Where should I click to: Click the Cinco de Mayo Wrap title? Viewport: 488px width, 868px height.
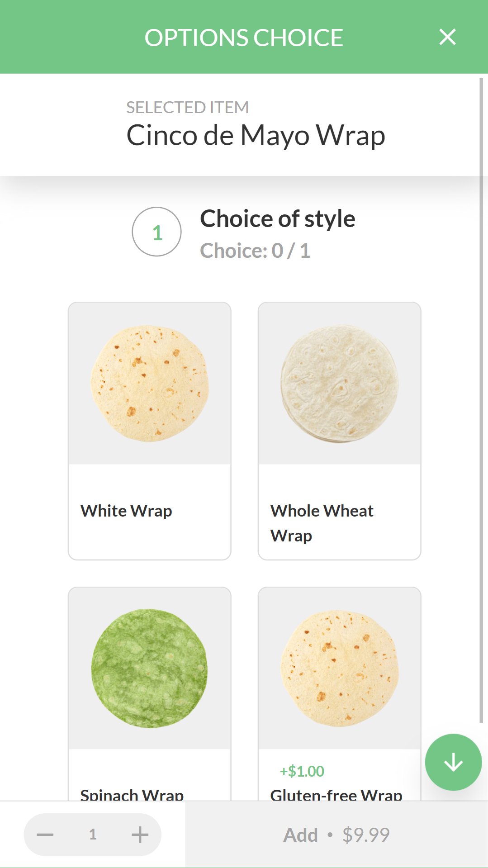click(256, 135)
